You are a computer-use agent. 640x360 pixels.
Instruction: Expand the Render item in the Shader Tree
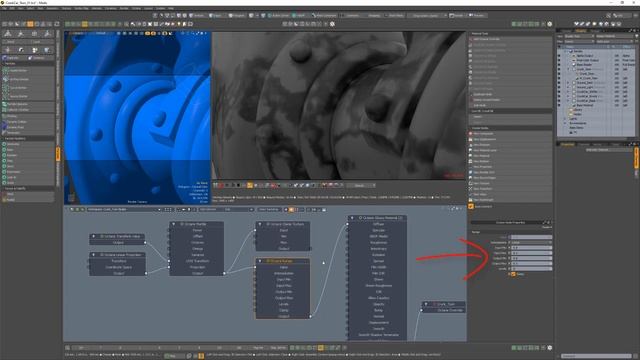[x=565, y=51]
